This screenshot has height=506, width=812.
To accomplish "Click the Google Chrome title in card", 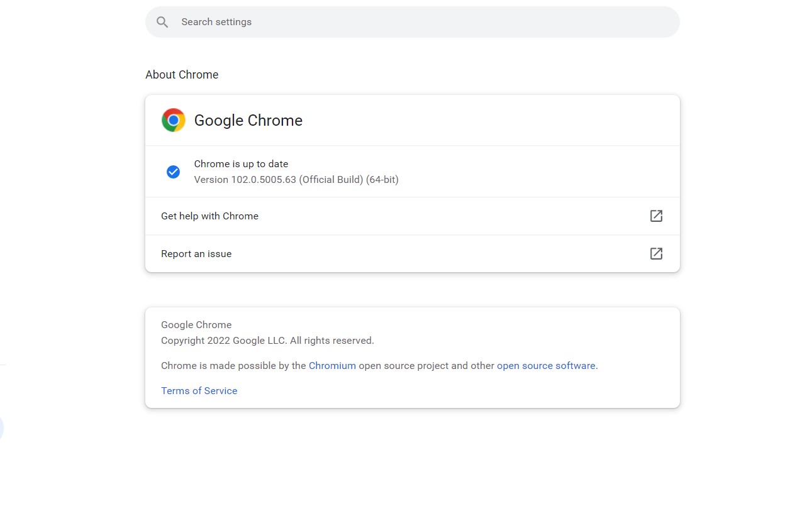I will tap(248, 120).
